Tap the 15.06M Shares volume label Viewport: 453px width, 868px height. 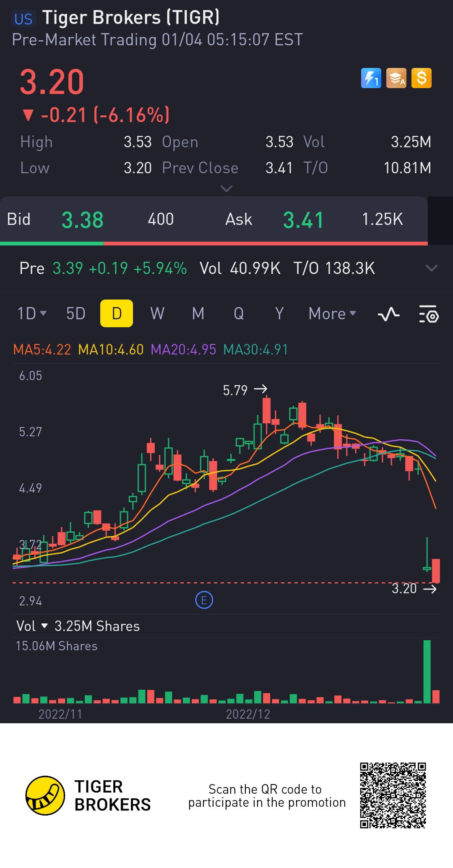pyautogui.click(x=57, y=646)
